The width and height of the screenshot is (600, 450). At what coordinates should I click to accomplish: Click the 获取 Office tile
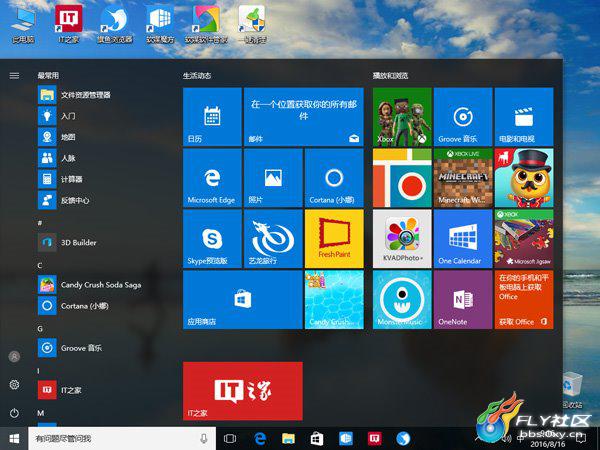click(x=524, y=300)
